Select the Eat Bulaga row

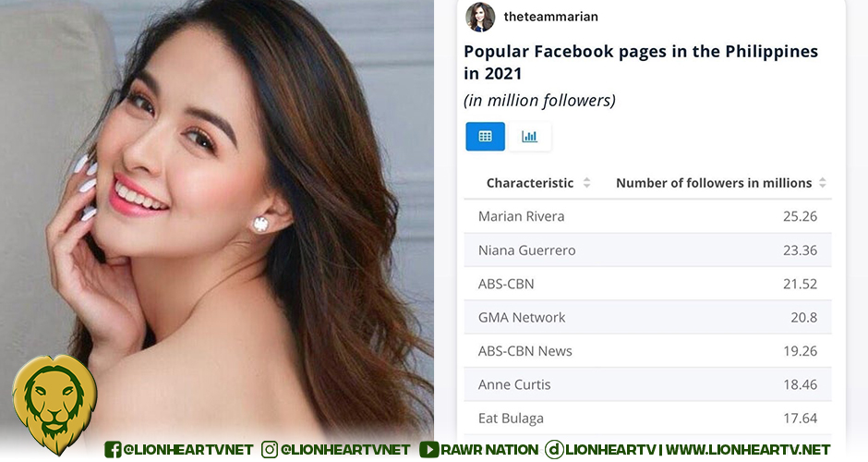[647, 418]
